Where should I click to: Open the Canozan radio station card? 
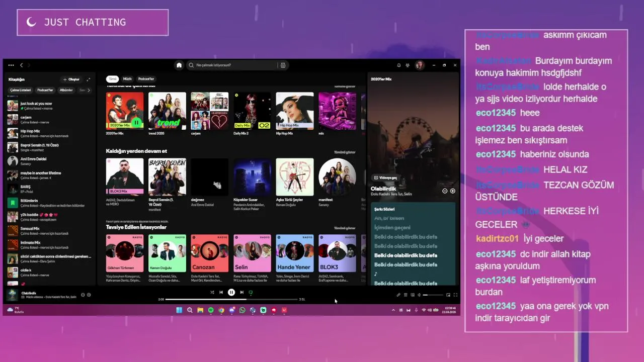209,257
